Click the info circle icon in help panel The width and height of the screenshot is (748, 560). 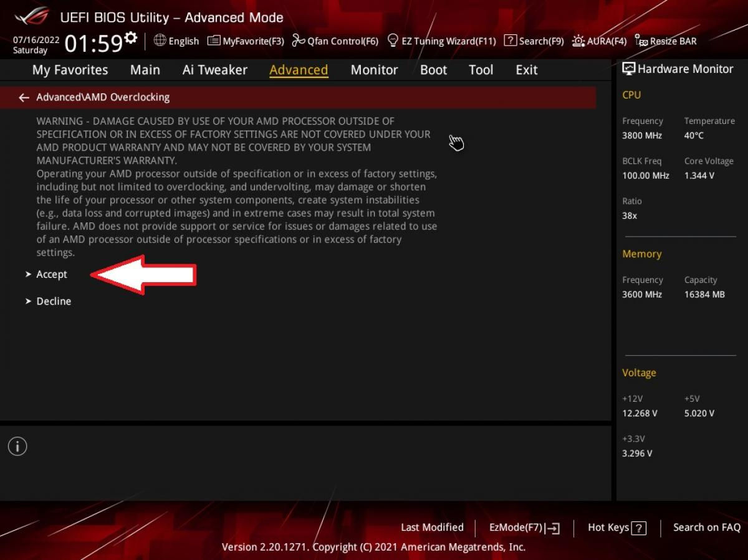[x=17, y=446]
